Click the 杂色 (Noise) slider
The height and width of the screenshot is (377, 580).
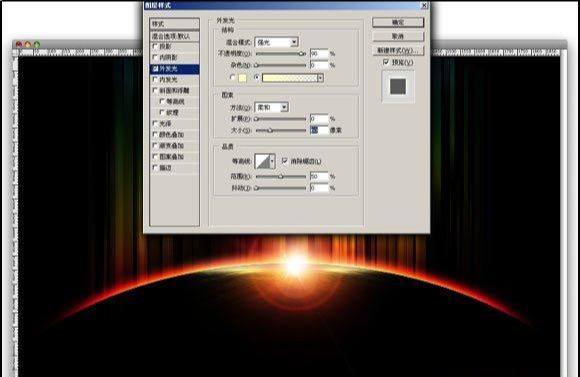coord(281,65)
